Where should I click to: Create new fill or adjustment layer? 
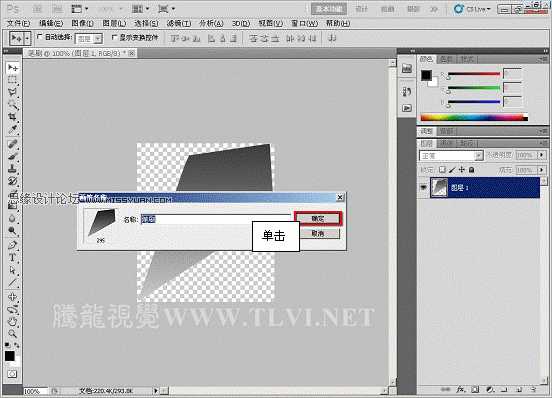490,390
